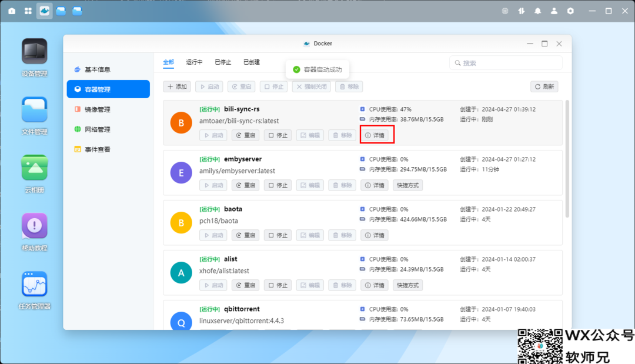This screenshot has width=635, height=364.
Task: Open 事件查看 in sidebar
Action: (108, 149)
